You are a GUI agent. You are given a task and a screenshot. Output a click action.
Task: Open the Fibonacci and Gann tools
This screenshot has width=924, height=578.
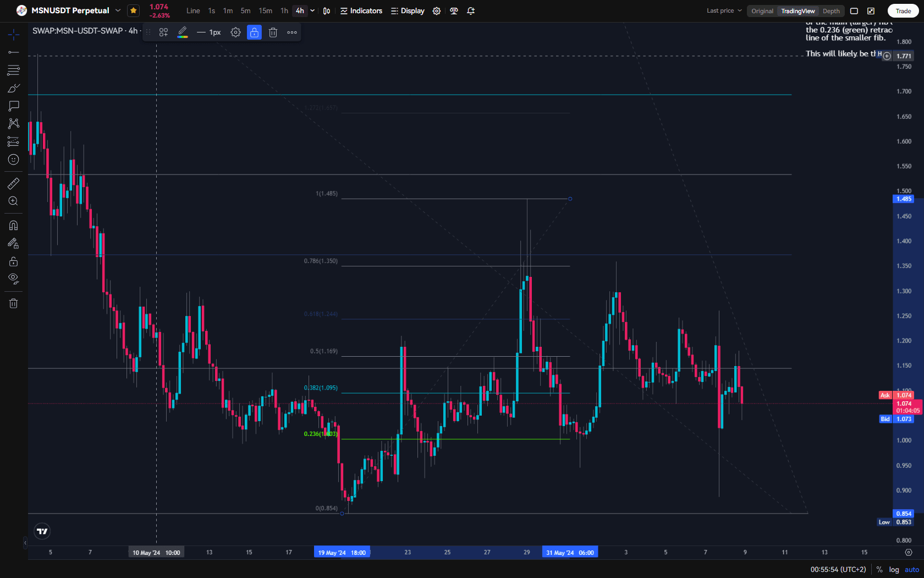coord(14,70)
